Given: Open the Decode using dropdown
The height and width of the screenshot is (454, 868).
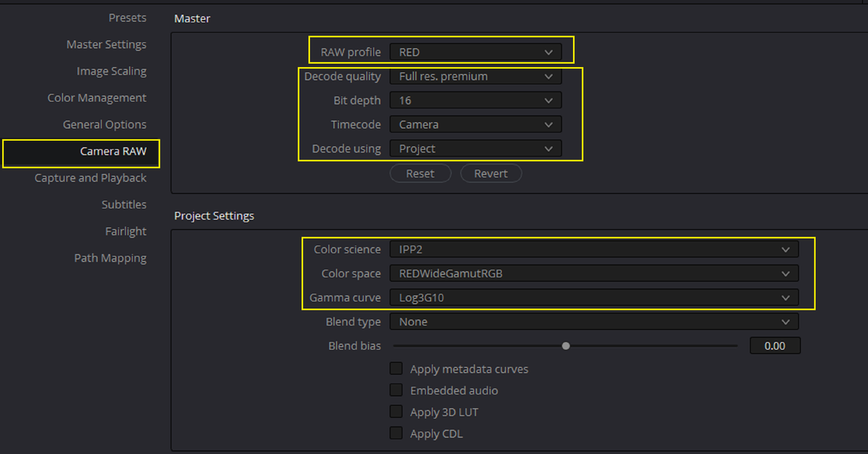Looking at the screenshot, I should point(475,148).
